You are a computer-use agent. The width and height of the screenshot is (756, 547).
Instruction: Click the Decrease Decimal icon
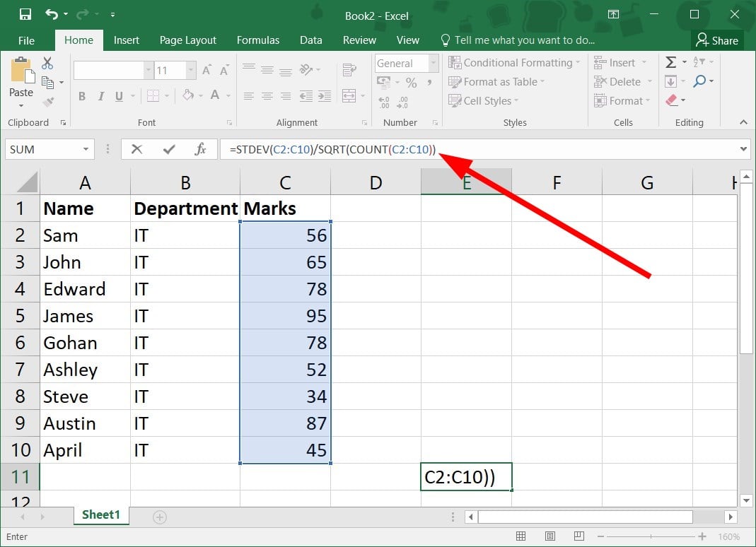point(402,102)
